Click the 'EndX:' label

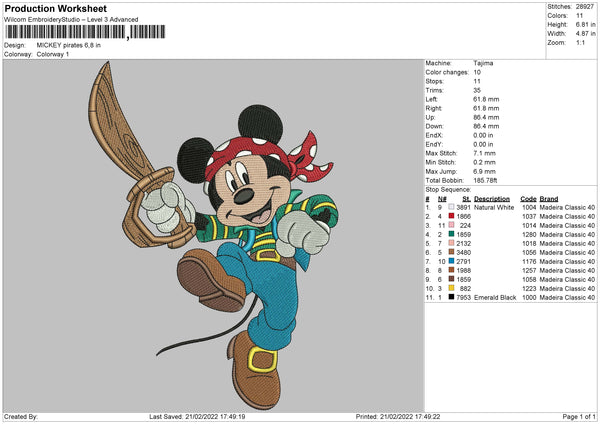(x=434, y=135)
